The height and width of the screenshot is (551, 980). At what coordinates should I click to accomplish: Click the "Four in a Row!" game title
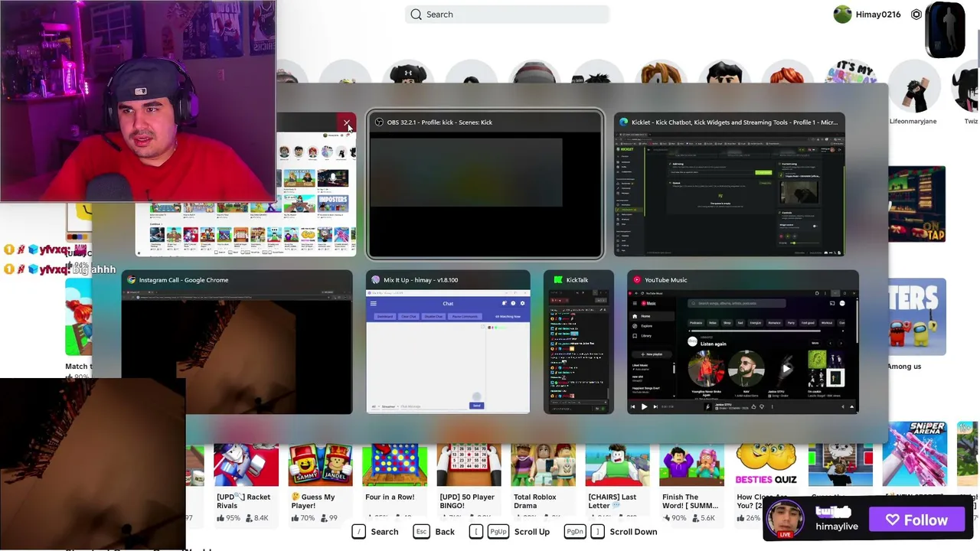coord(390,497)
